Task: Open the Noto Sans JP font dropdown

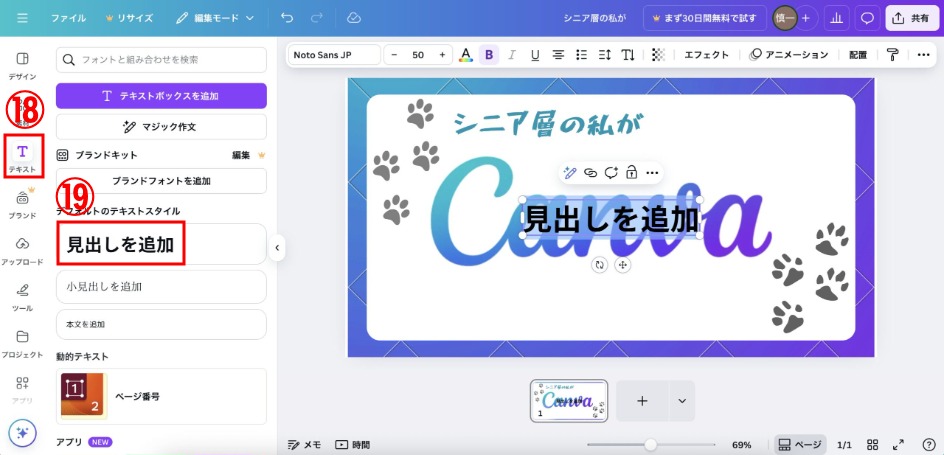Action: (x=334, y=55)
